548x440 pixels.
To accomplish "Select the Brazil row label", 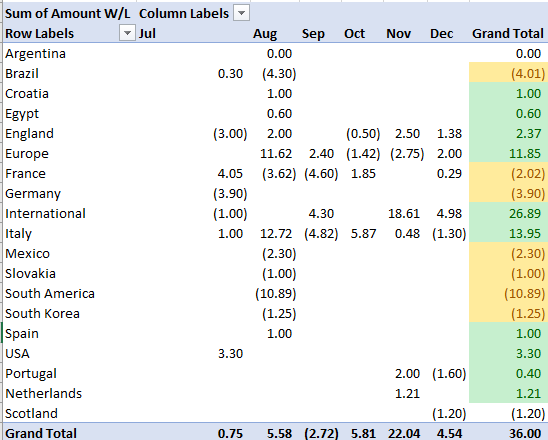I will click(22, 73).
